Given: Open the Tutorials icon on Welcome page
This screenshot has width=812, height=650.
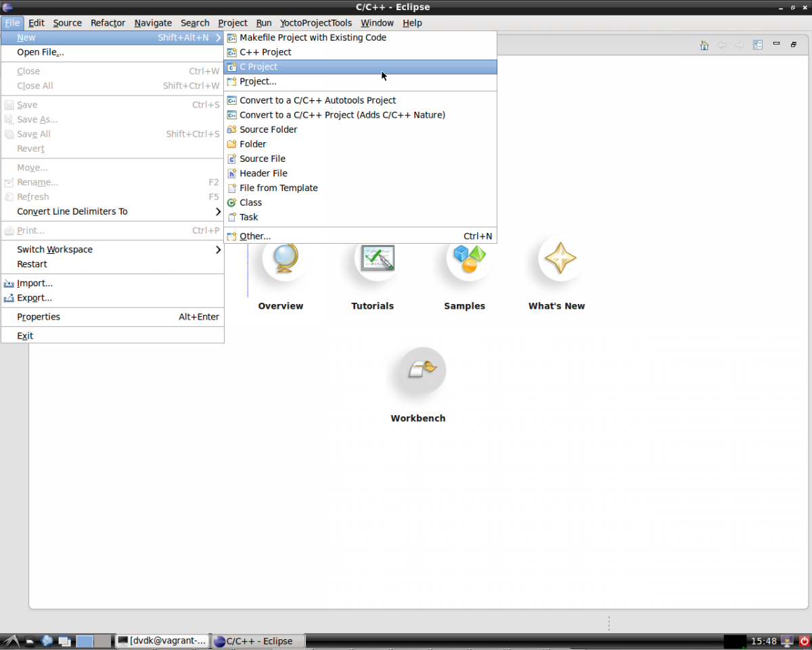Looking at the screenshot, I should (377, 258).
